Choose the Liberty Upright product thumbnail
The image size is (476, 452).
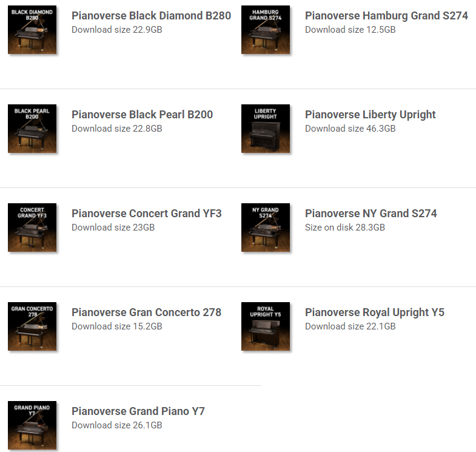pyautogui.click(x=266, y=129)
